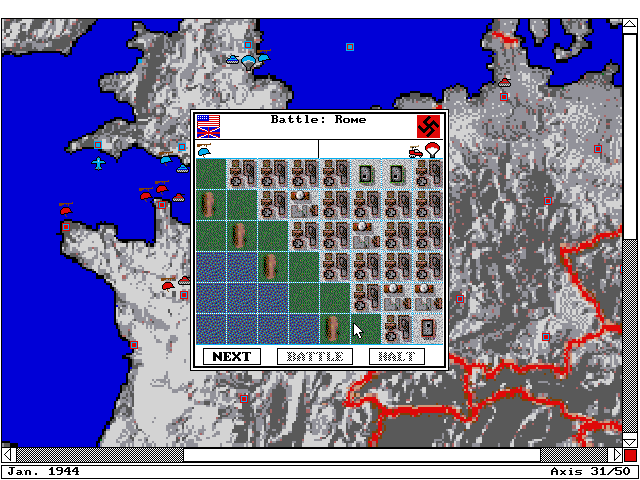Click the greyed-out BATTLE button
Image resolution: width=640 pixels, height=480 pixels.
point(315,356)
